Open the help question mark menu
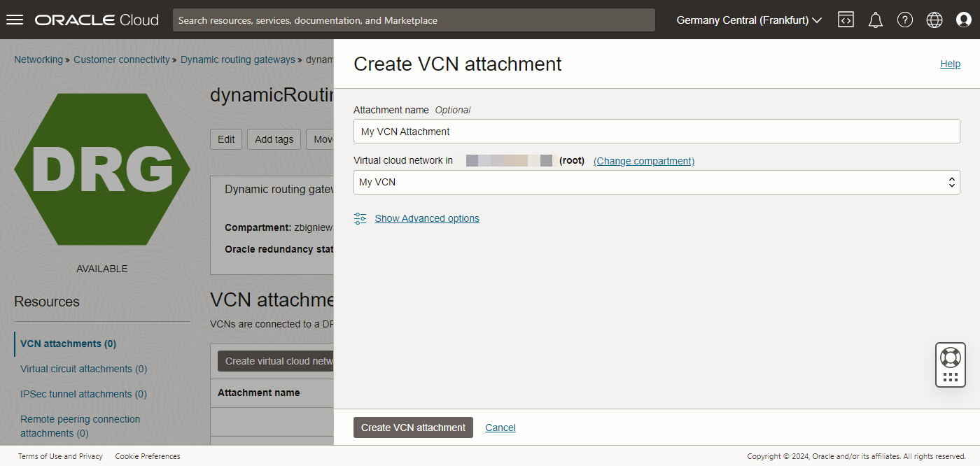 (x=905, y=20)
